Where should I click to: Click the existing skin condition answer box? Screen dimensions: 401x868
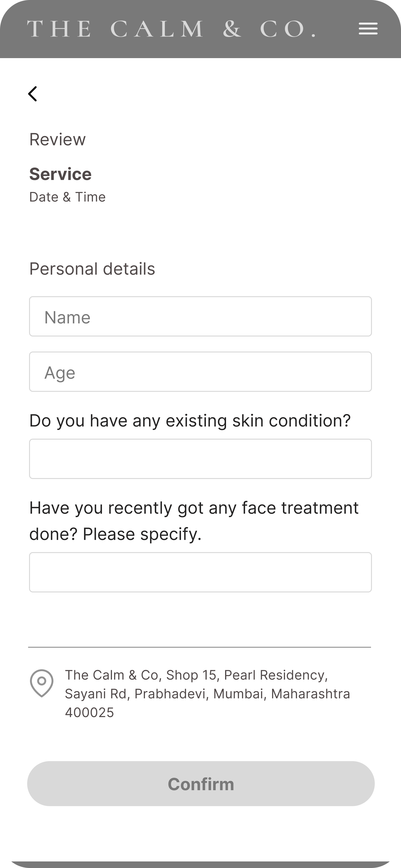[200, 459]
